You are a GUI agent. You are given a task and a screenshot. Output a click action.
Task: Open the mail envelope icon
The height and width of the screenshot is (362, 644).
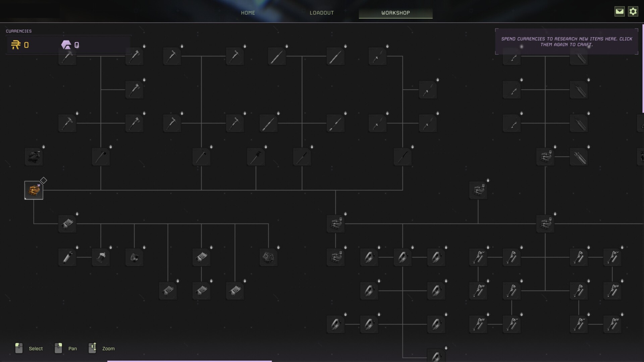coord(619,11)
